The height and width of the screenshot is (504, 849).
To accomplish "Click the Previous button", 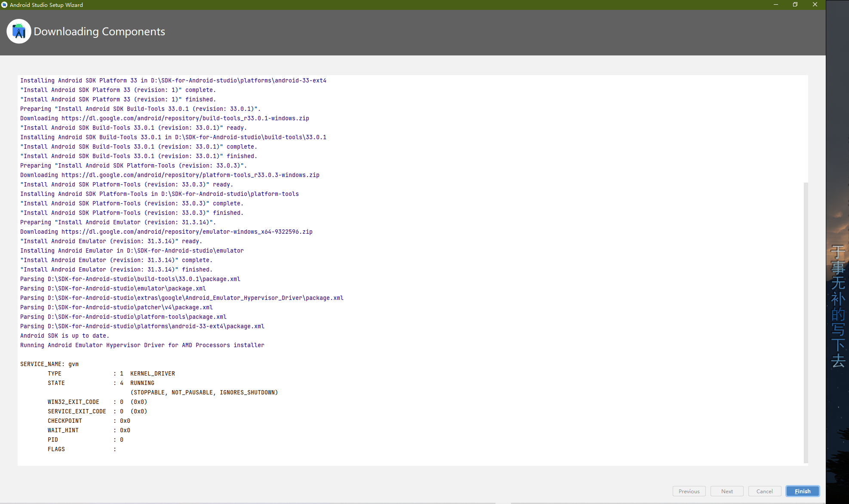I will tap(689, 491).
